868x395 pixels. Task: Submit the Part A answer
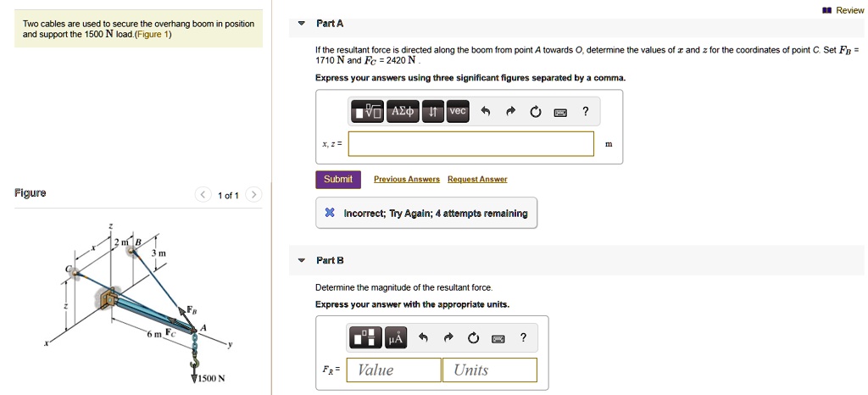pyautogui.click(x=338, y=179)
